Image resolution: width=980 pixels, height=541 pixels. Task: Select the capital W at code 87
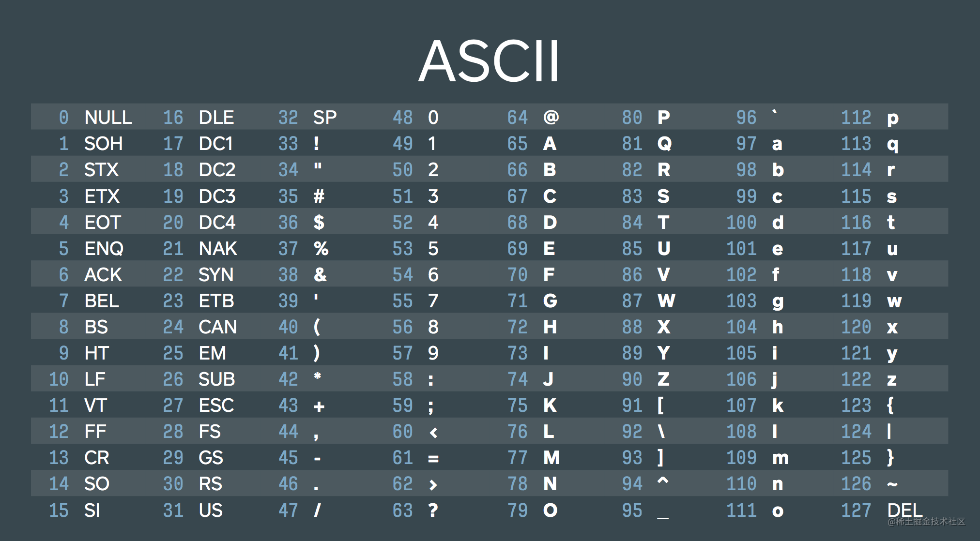(667, 301)
